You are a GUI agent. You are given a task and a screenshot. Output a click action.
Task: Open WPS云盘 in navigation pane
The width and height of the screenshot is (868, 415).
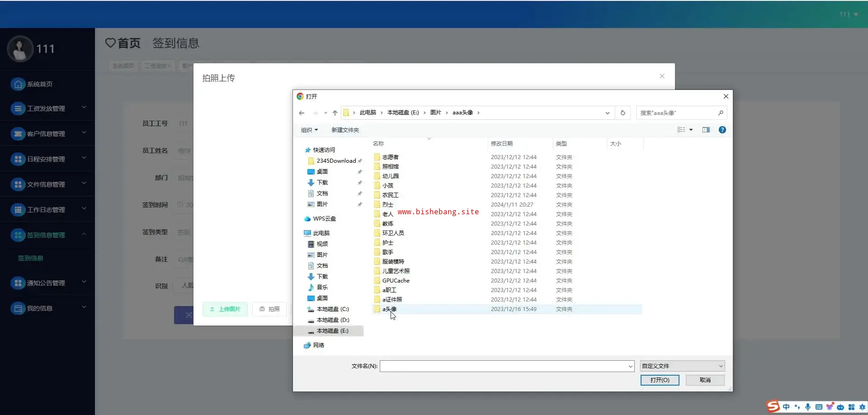(x=324, y=219)
